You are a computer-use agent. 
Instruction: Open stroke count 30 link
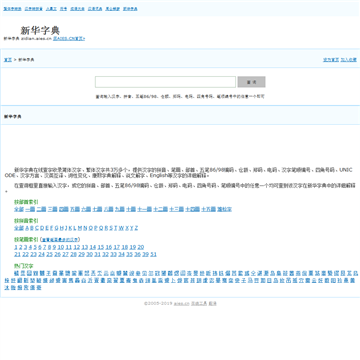tap(89, 254)
